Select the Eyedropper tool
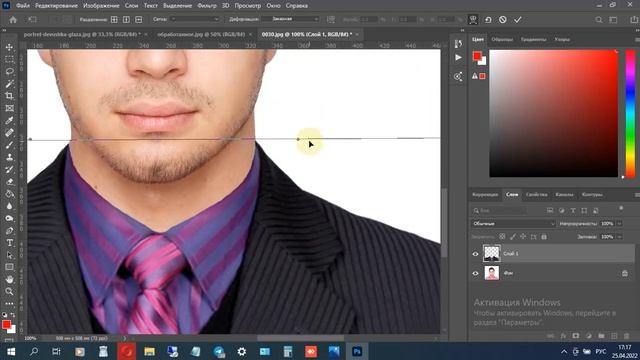 [9, 120]
